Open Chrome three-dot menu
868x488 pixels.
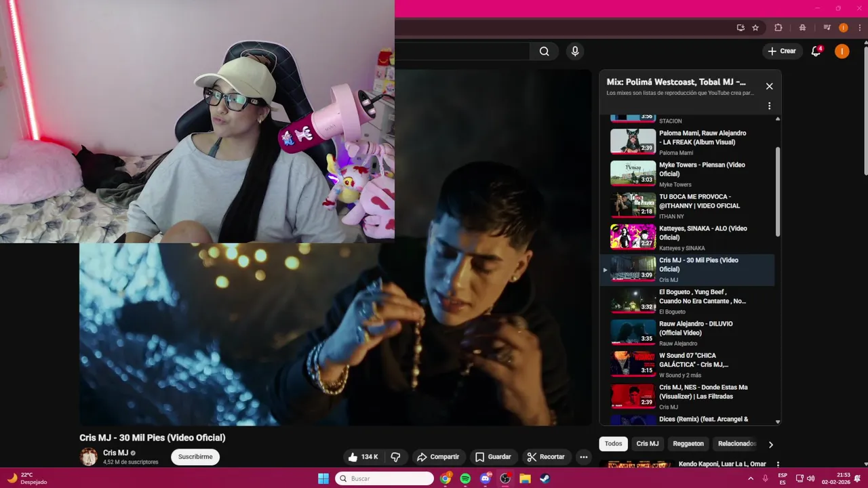[859, 28]
